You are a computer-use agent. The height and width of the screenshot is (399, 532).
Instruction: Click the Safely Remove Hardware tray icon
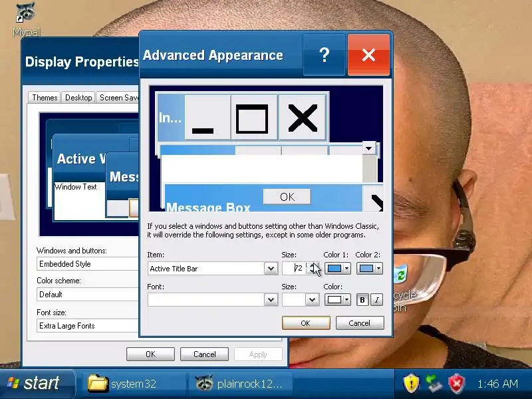pos(434,384)
